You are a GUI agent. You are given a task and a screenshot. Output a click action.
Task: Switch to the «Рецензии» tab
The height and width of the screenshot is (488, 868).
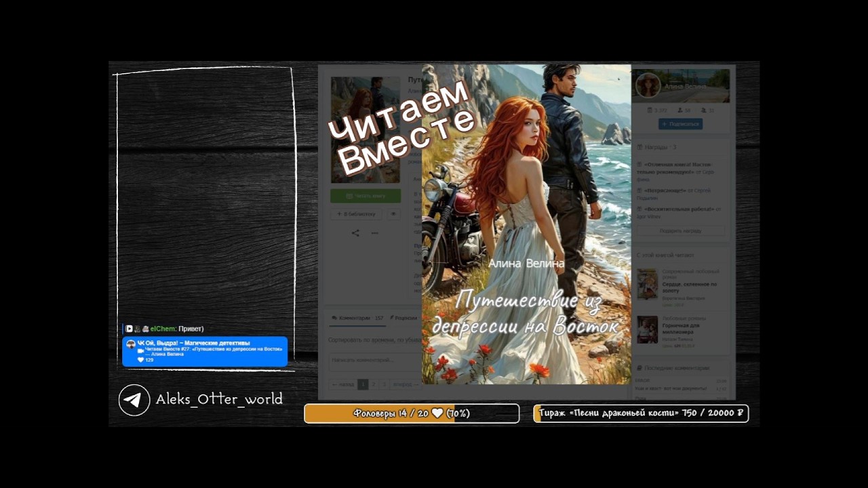point(405,317)
